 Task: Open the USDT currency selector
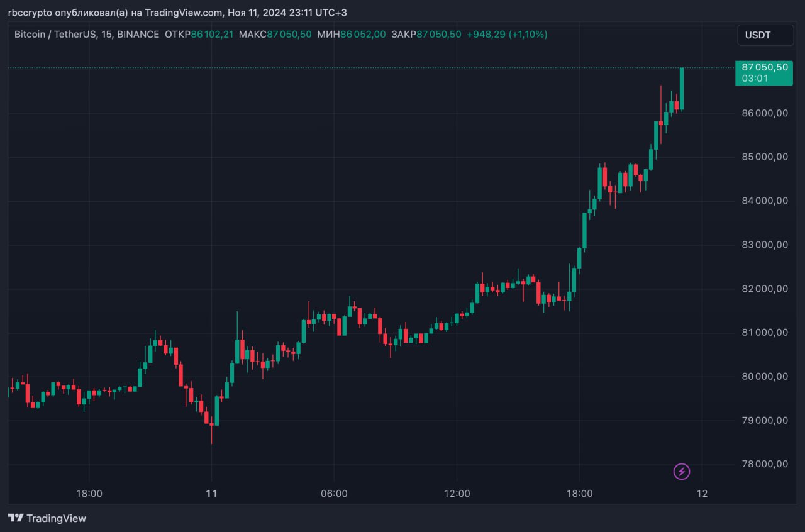(x=765, y=35)
